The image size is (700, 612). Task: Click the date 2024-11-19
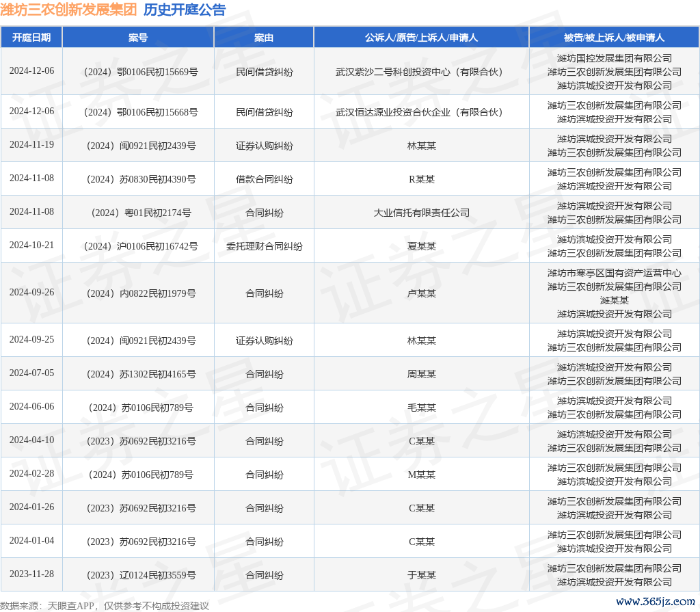coord(31,145)
